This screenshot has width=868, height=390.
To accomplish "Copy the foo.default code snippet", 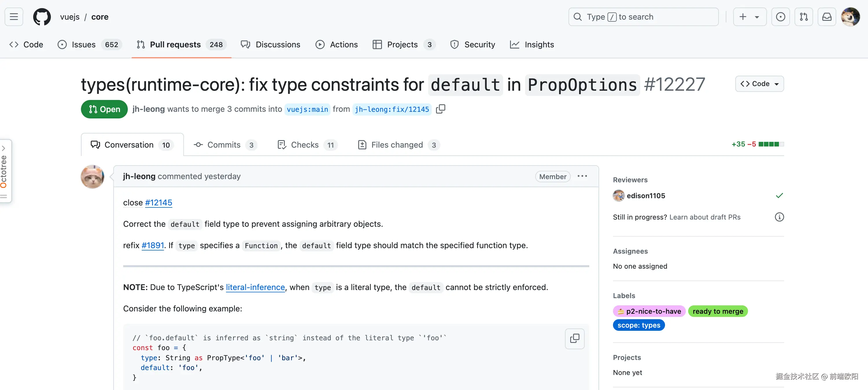I will (574, 339).
